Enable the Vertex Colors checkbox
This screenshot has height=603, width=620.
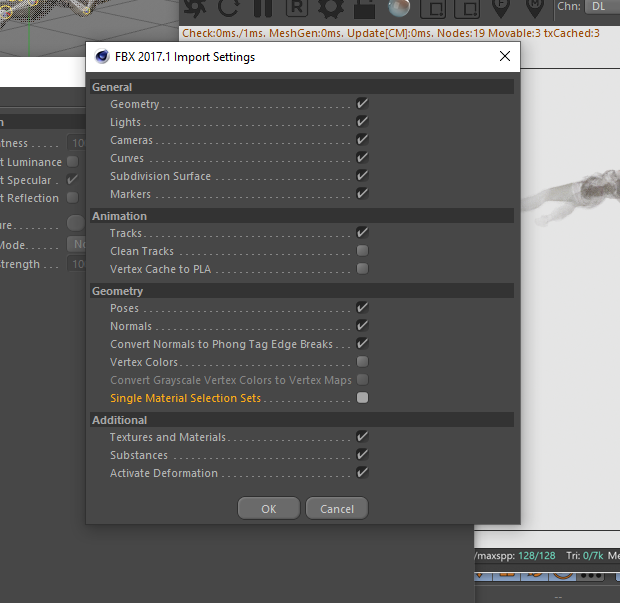point(362,361)
